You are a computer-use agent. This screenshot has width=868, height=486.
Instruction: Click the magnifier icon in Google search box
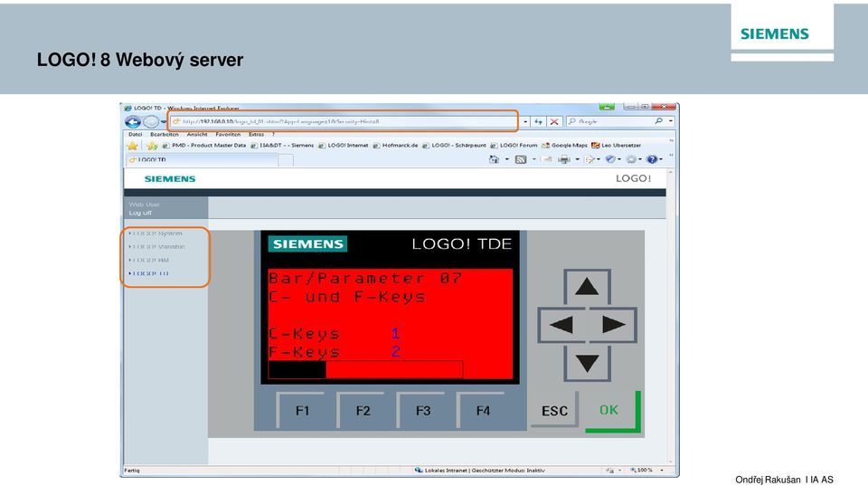(658, 120)
